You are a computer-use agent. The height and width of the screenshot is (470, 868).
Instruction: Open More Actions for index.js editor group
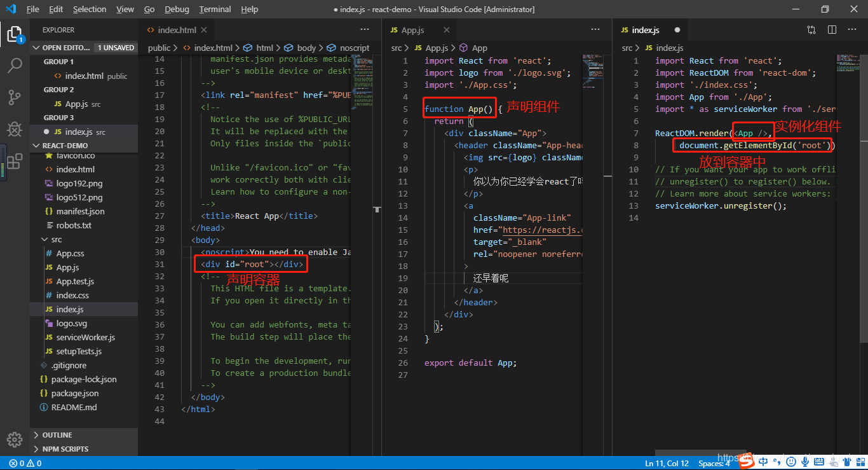pyautogui.click(x=852, y=30)
